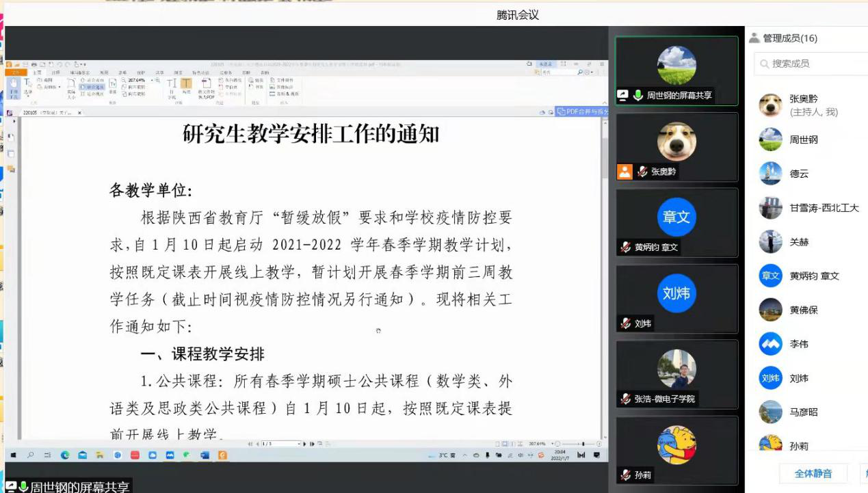Close the 220105 document tab

tap(79, 112)
